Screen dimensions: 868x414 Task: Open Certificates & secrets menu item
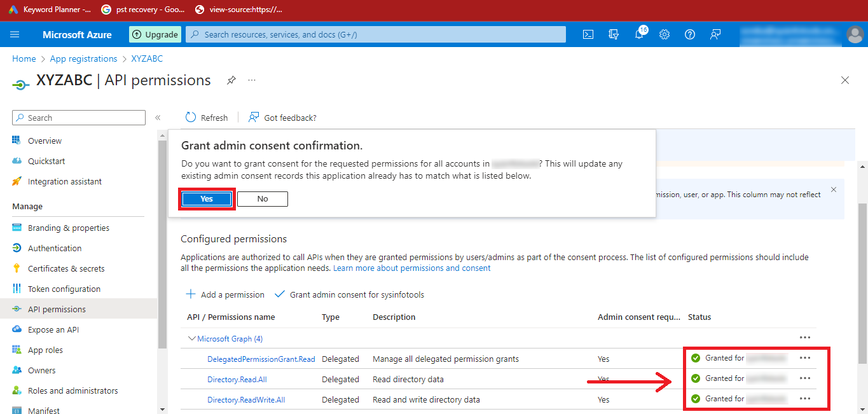[x=66, y=268]
